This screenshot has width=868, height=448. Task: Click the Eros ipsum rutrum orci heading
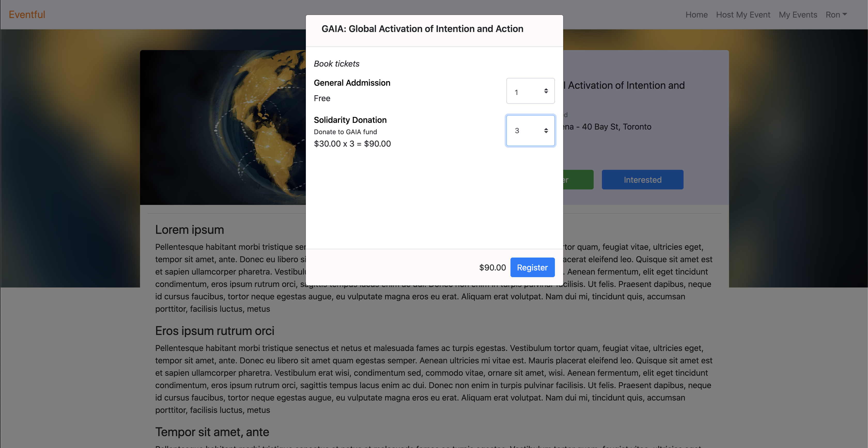[x=214, y=331]
